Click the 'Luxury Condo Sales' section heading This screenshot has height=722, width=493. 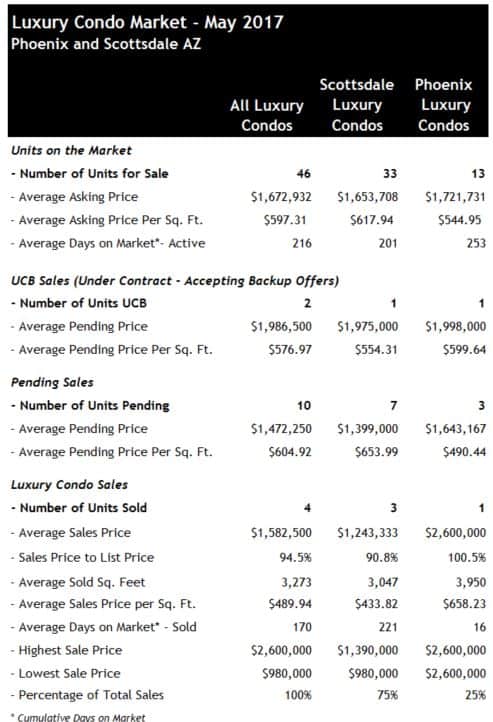(x=70, y=485)
